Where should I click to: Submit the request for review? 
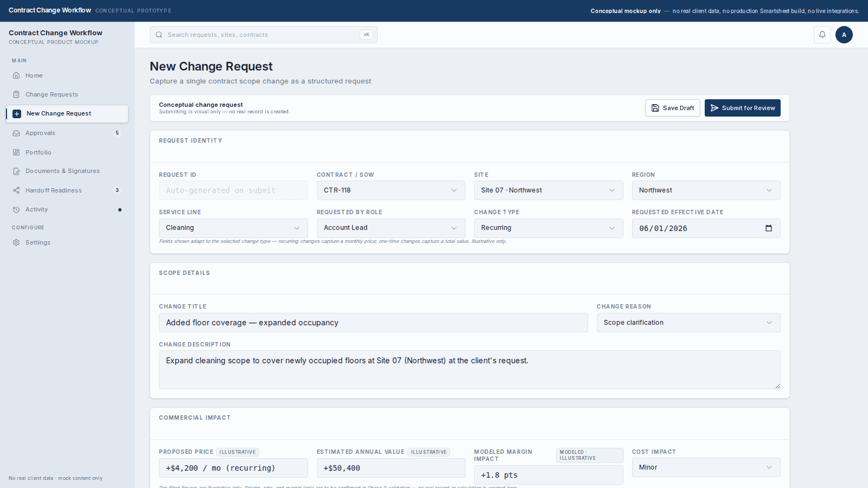[743, 108]
